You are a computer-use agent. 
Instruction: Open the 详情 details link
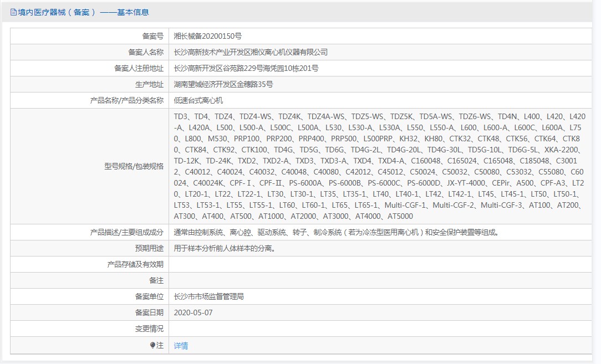181,346
